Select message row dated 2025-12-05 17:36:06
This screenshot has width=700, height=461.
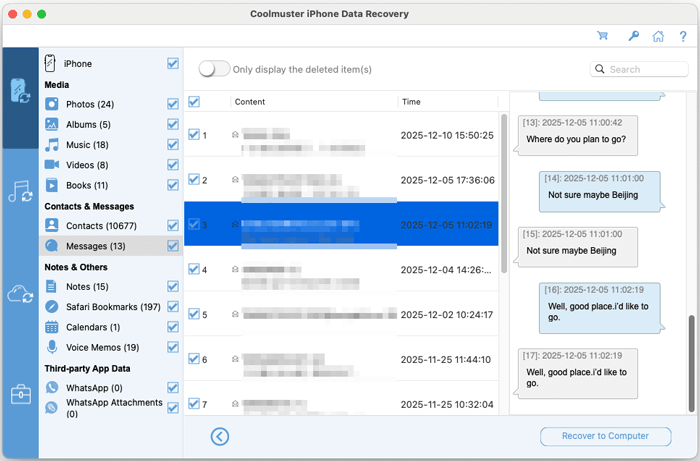tap(341, 179)
